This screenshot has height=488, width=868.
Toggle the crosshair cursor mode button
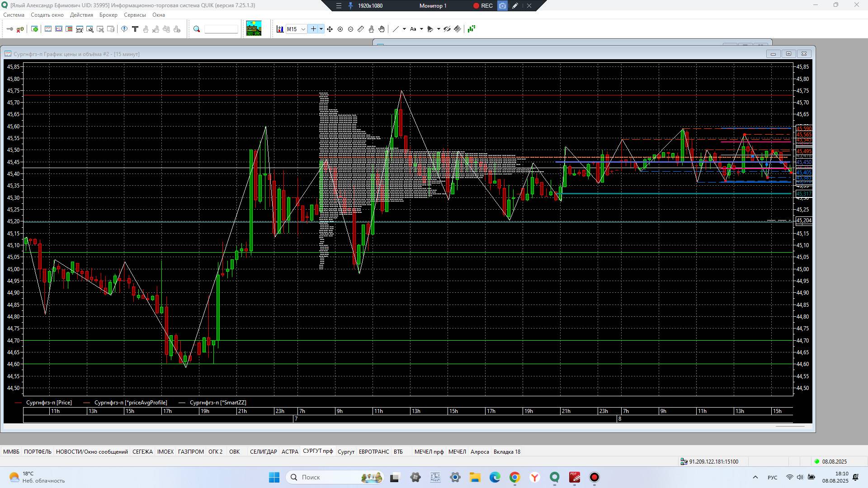(x=313, y=29)
